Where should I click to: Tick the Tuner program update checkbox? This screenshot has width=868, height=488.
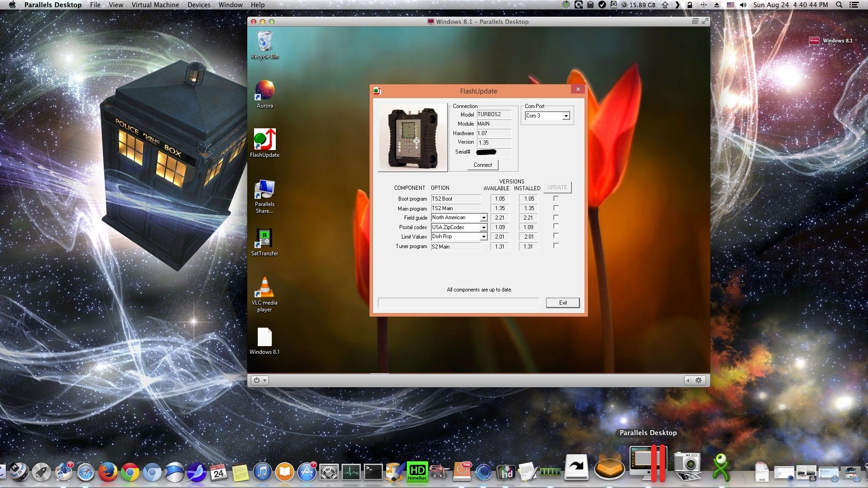556,245
